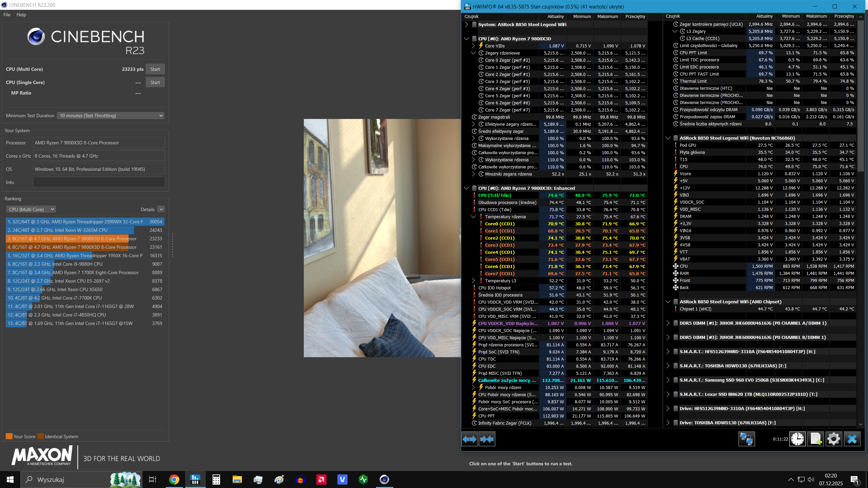Click the Info input field

(x=99, y=182)
